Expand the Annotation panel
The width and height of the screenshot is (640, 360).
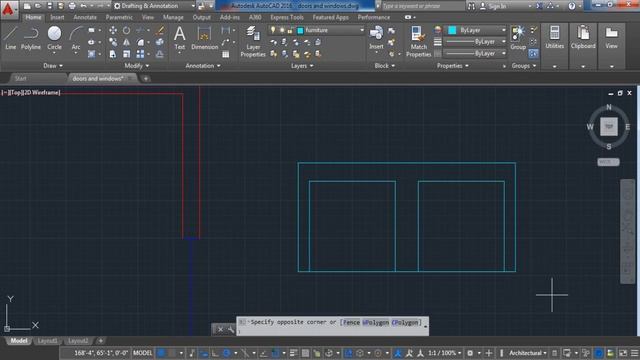point(203,66)
